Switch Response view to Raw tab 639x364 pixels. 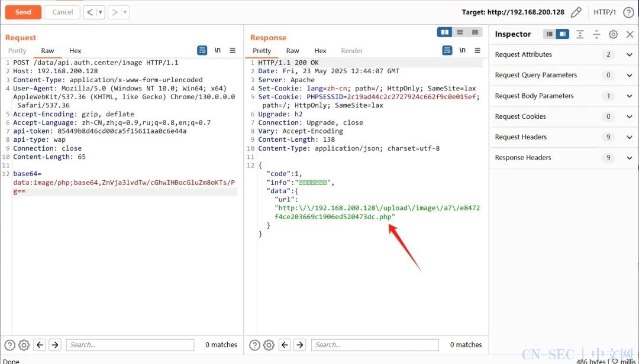[x=293, y=51]
